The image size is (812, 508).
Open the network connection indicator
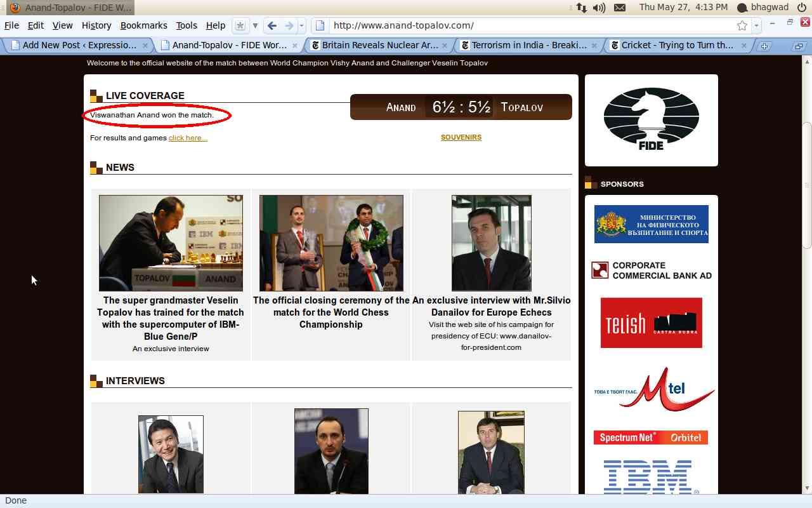pos(581,8)
